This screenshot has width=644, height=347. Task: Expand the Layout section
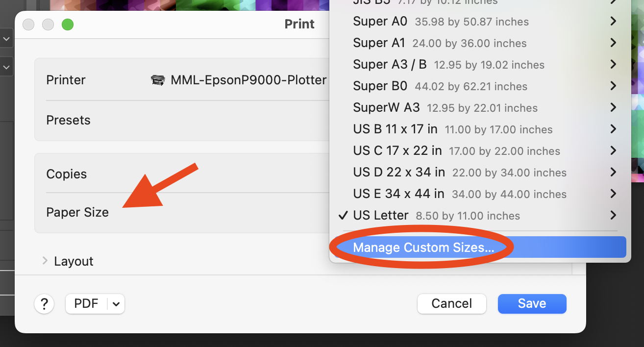click(45, 261)
